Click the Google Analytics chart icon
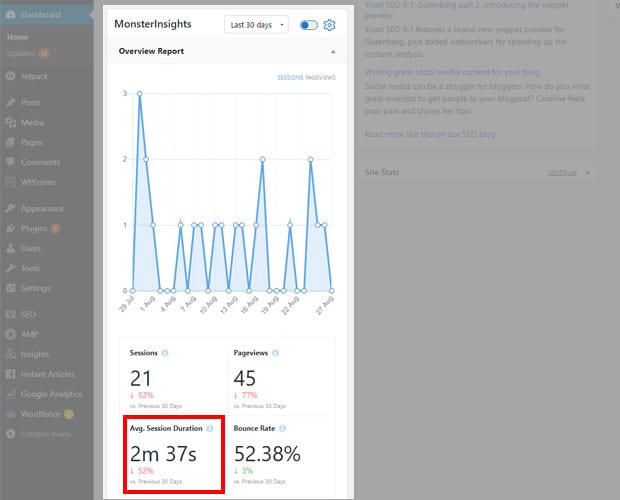The width and height of the screenshot is (620, 500). [x=11, y=394]
